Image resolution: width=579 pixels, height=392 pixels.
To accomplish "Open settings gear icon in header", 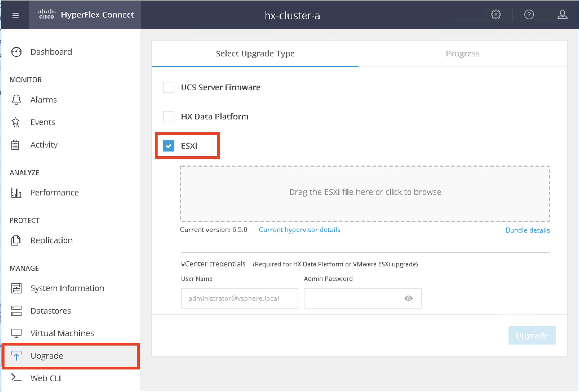I will (496, 14).
